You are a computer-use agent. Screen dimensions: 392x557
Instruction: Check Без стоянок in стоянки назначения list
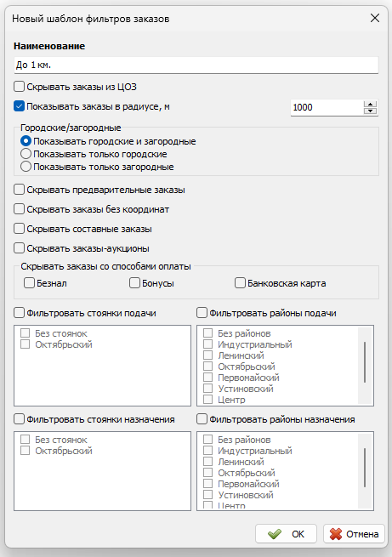tap(25, 440)
